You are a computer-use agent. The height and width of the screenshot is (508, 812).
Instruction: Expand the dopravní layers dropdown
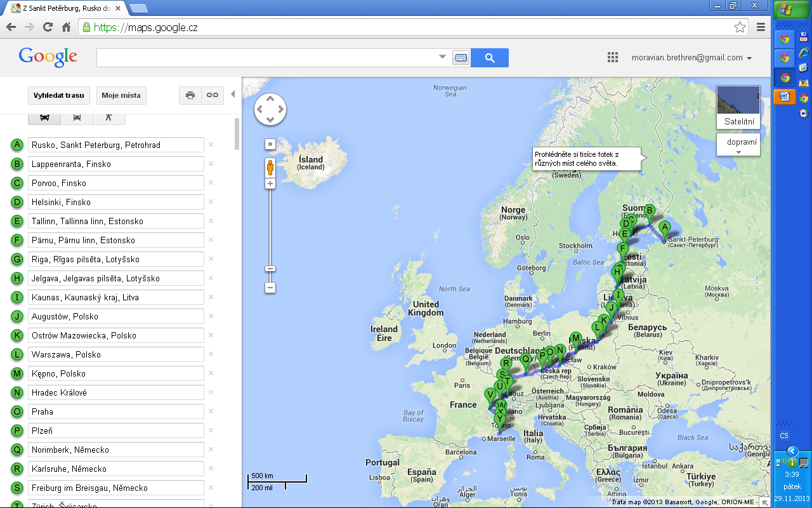(x=738, y=145)
